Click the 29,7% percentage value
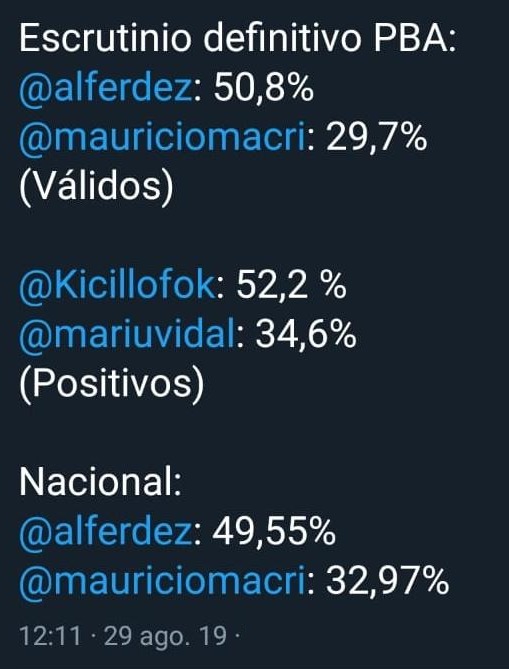 (376, 139)
